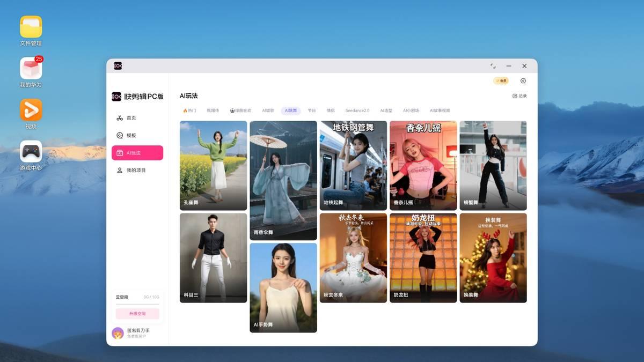644x362 pixels.
Task: Select the Seedance2.0 tab
Action: (357, 110)
